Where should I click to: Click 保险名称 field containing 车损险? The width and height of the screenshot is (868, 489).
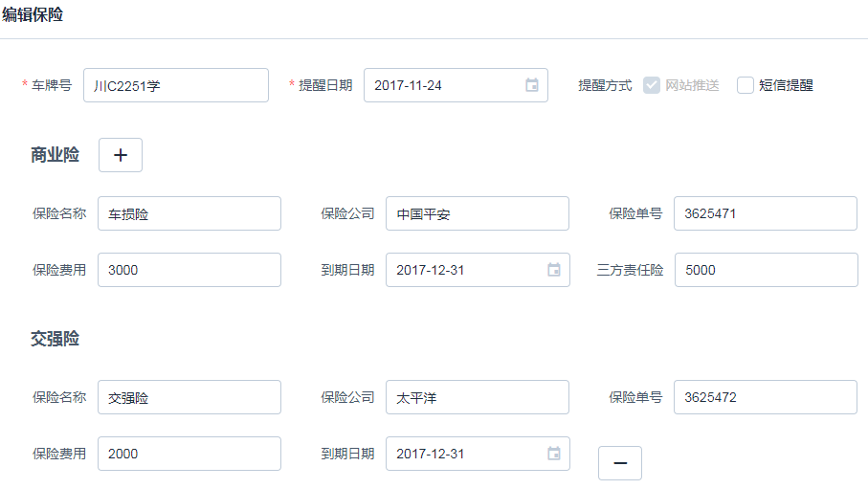tap(189, 213)
